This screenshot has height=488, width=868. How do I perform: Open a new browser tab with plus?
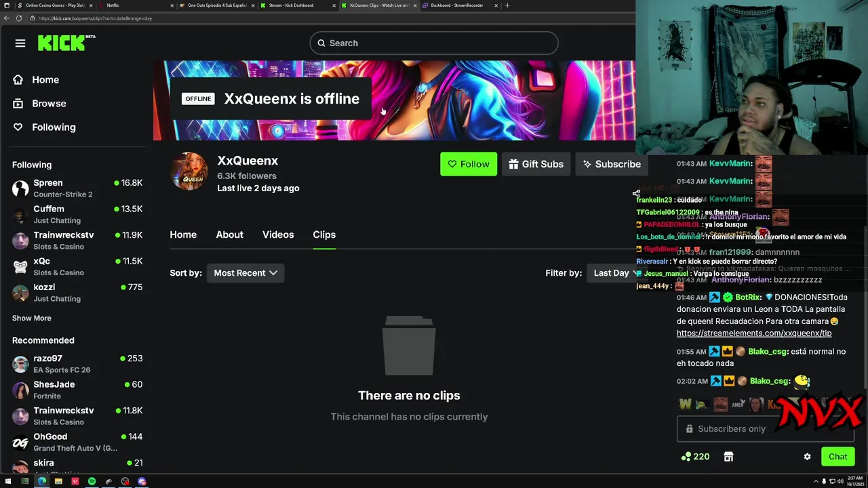pyautogui.click(x=507, y=5)
